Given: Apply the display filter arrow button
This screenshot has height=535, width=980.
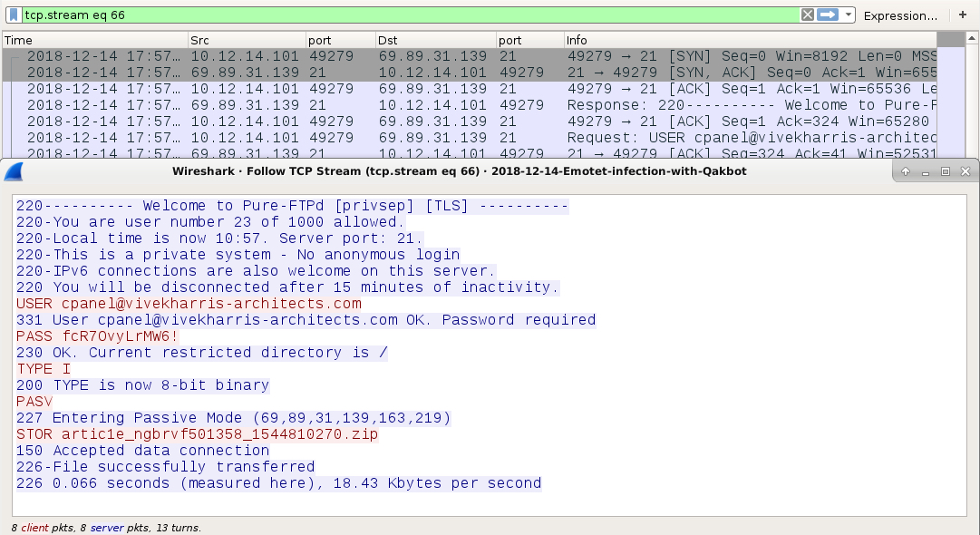Looking at the screenshot, I should (828, 15).
